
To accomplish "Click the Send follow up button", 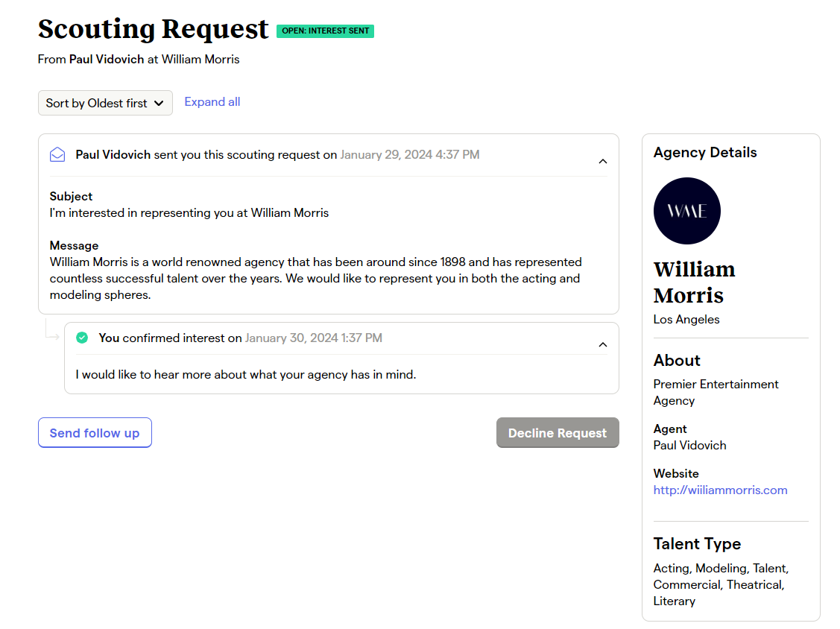I will click(95, 432).
